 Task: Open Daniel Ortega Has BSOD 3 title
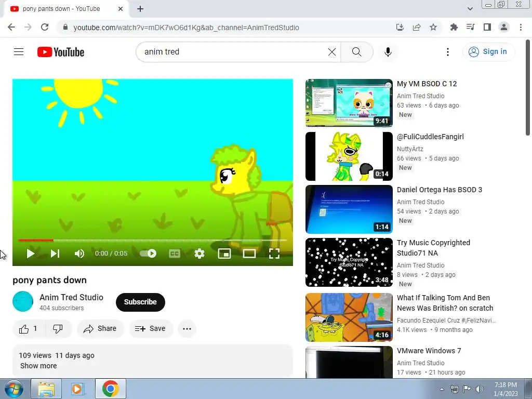pyautogui.click(x=440, y=190)
